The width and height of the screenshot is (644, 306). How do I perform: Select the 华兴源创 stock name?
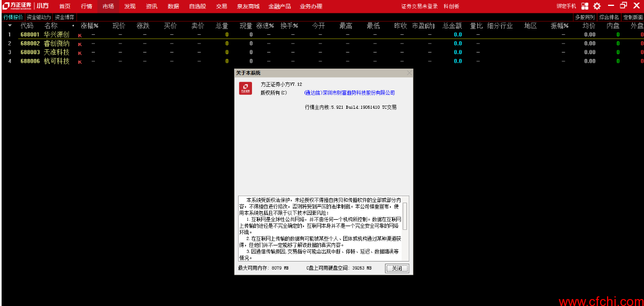[57, 35]
